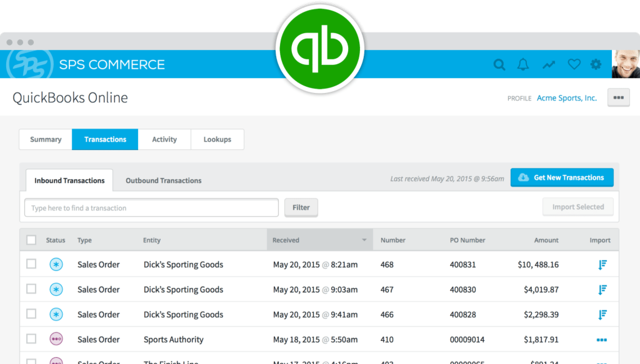Viewport: 640px width, 364px height.
Task: Open the search magnifier icon
Action: click(499, 65)
